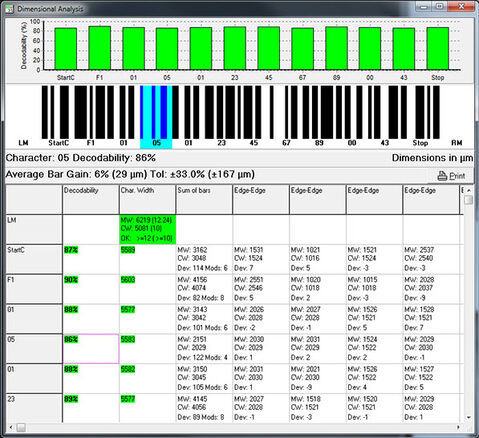Select the 23 green decodability chart bar

[x=235, y=48]
